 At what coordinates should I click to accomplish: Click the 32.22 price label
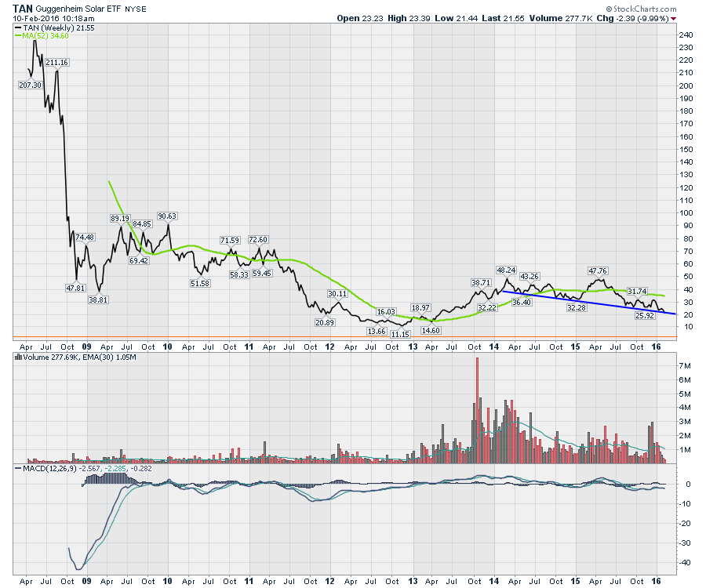pyautogui.click(x=487, y=308)
